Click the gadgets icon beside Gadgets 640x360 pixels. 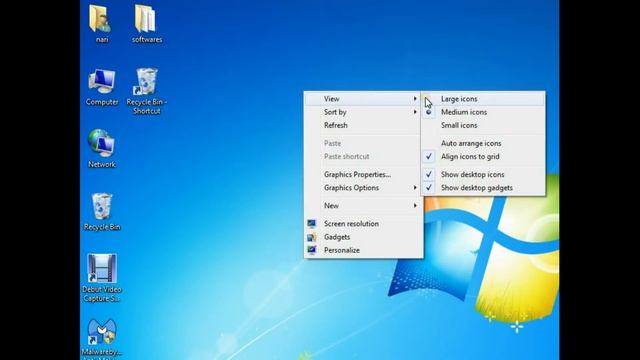(311, 237)
